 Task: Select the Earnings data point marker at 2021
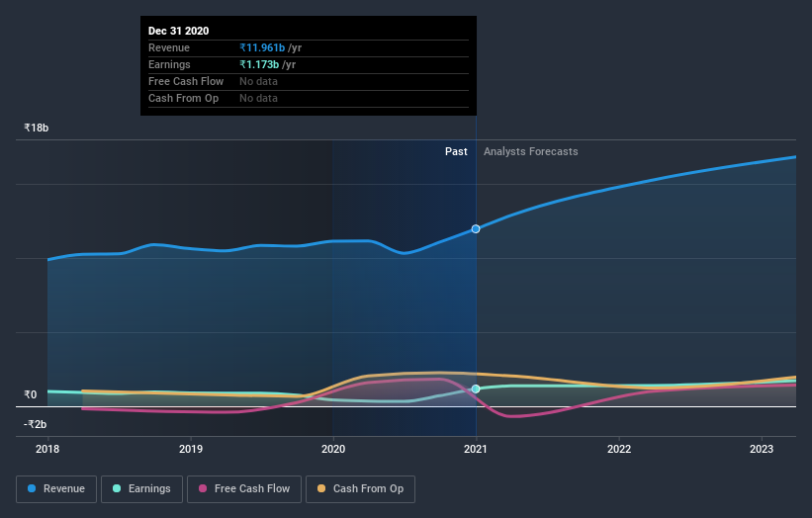click(476, 388)
